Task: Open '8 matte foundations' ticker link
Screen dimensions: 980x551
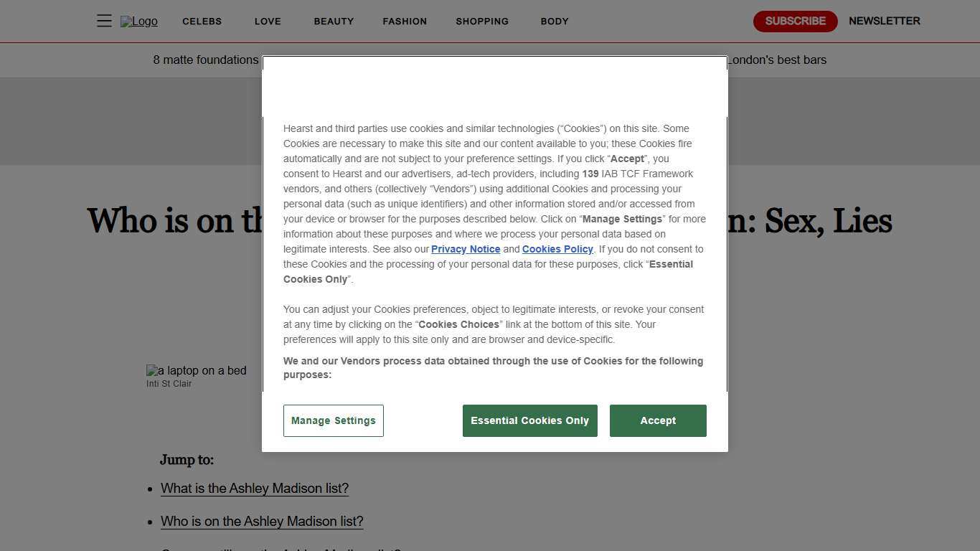Action: (x=206, y=60)
